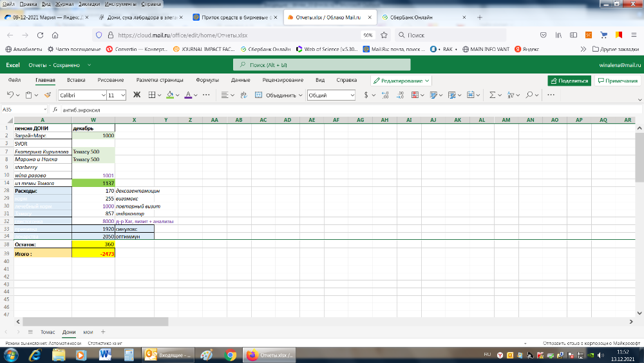Open the Chrome icon in the taskbar

[x=231, y=355]
